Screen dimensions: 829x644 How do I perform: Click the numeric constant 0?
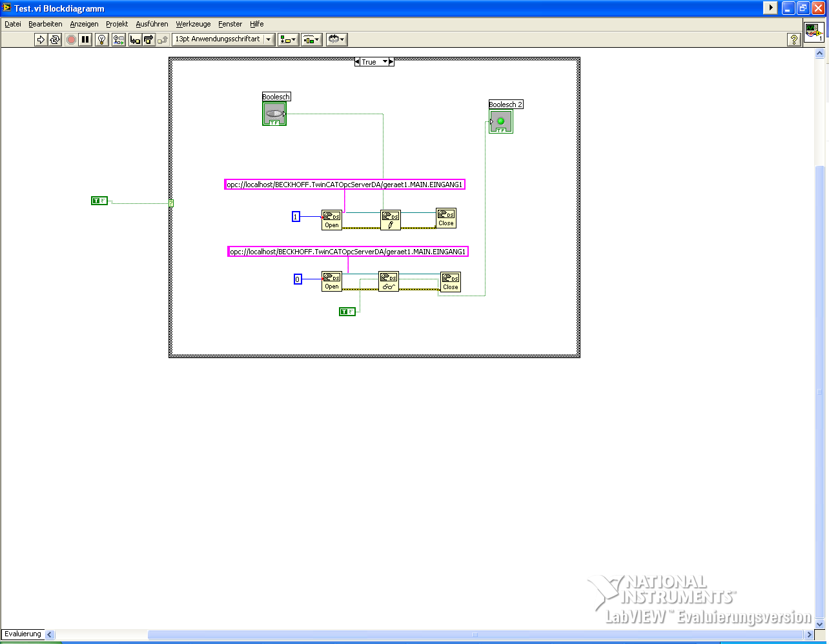(298, 279)
